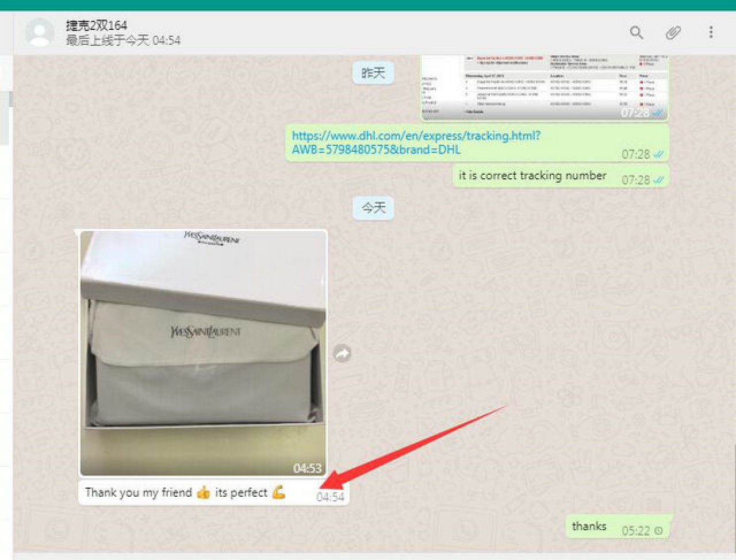
Task: Open the DHL tracking screenshot image
Action: [x=544, y=87]
